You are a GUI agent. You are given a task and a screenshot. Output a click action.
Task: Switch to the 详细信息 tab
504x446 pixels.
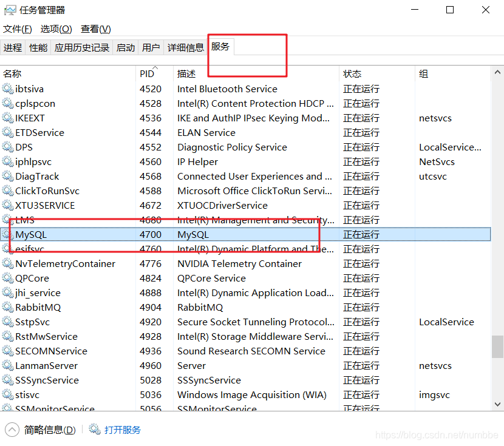[x=185, y=47]
